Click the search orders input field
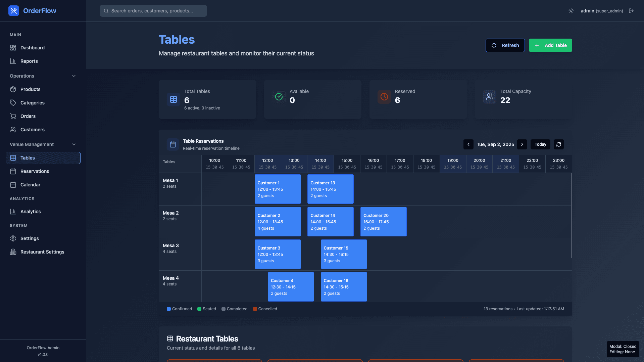 tap(153, 10)
